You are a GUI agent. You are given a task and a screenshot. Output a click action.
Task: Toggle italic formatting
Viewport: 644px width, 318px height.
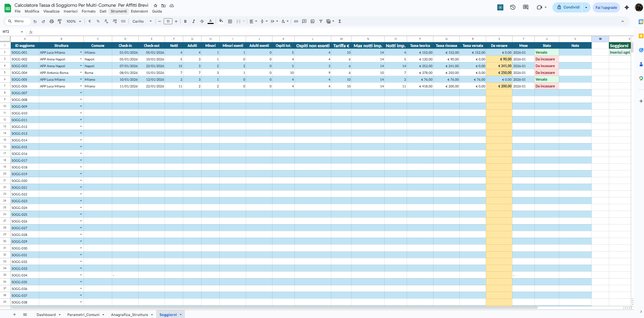click(x=194, y=21)
